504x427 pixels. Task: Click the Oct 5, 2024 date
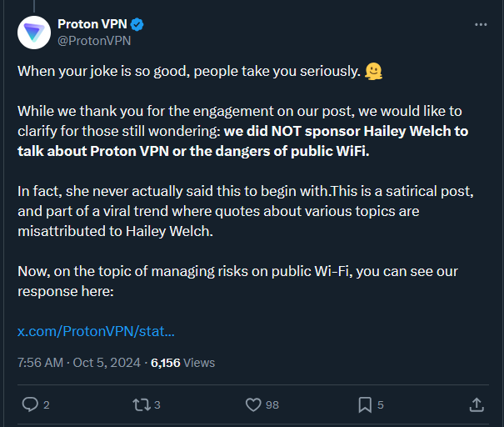point(107,363)
